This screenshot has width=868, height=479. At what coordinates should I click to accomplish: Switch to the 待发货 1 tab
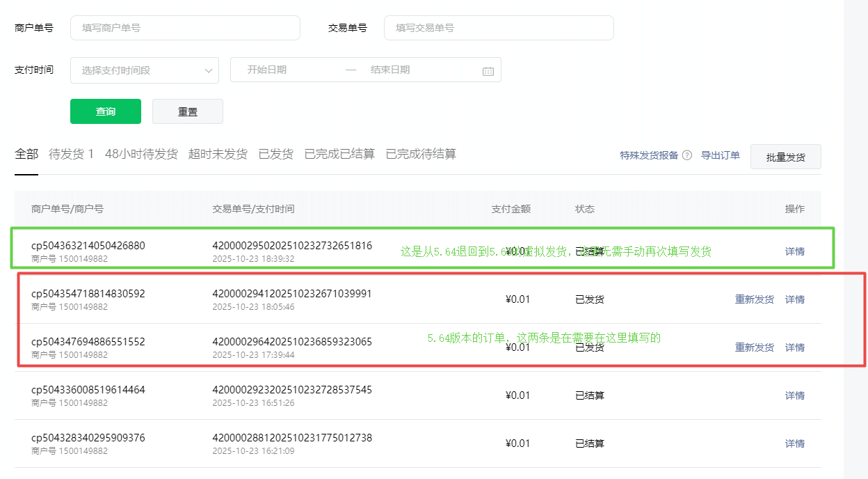point(71,154)
